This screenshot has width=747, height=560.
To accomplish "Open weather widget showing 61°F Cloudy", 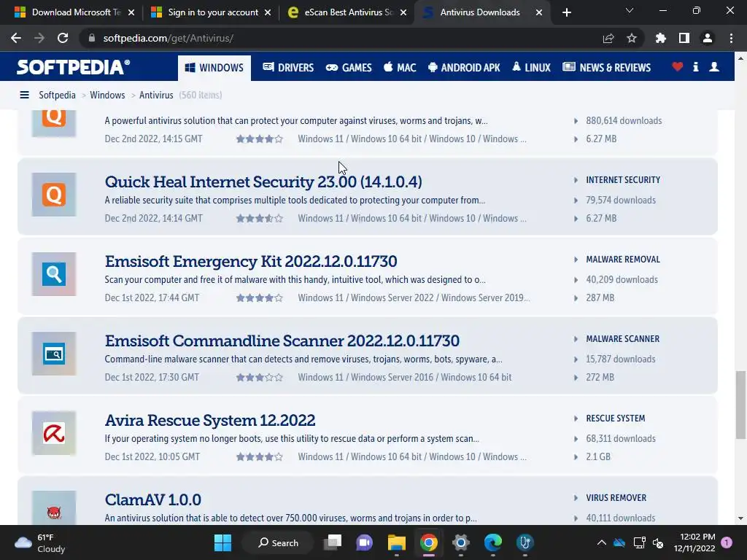I will click(40, 542).
